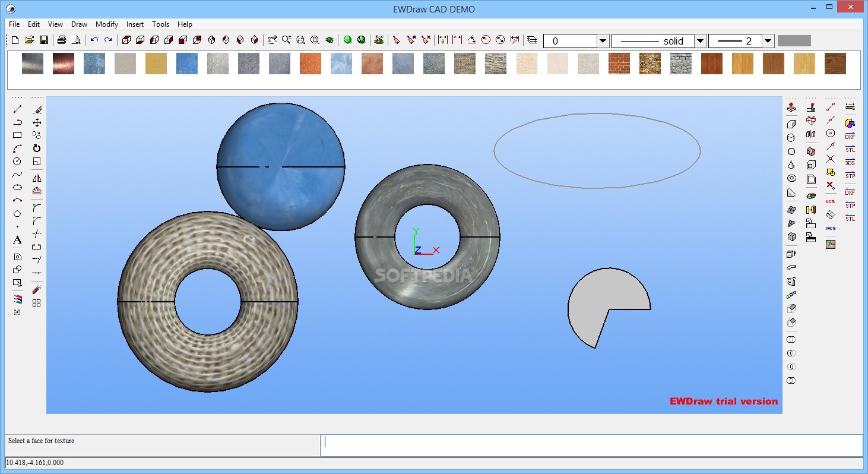Click the Zoom in magnifier icon
868x474 pixels.
(286, 40)
